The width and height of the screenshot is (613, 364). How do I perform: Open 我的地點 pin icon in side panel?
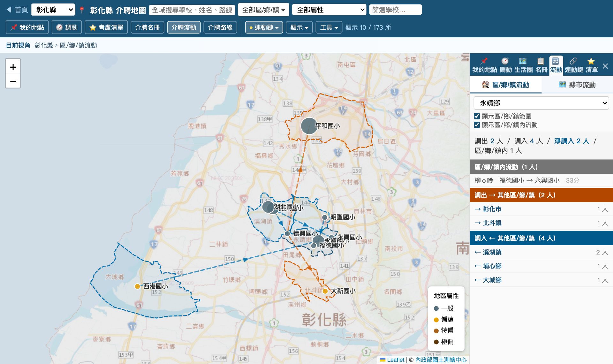point(484,65)
